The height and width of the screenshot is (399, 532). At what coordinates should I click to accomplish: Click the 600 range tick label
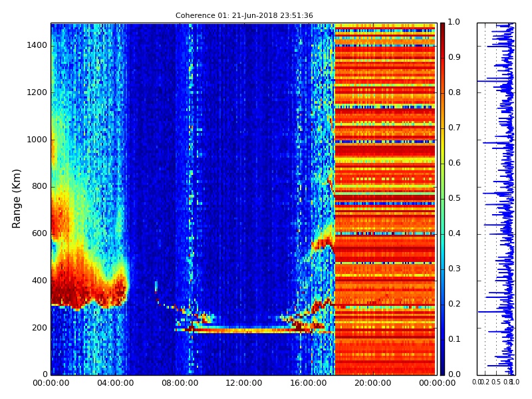[40, 233]
